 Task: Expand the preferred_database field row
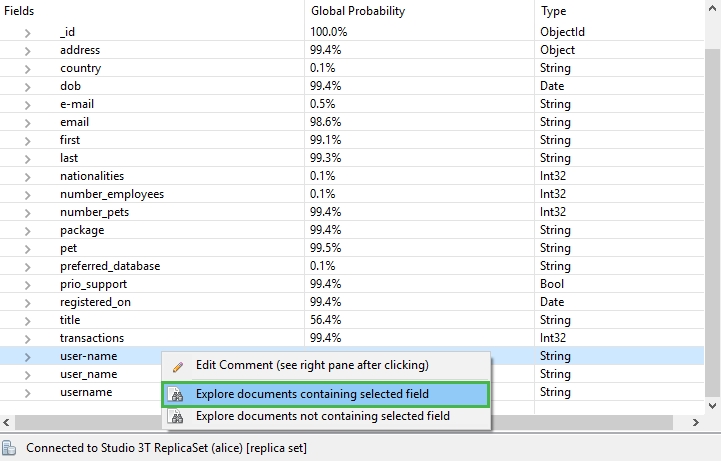point(28,267)
